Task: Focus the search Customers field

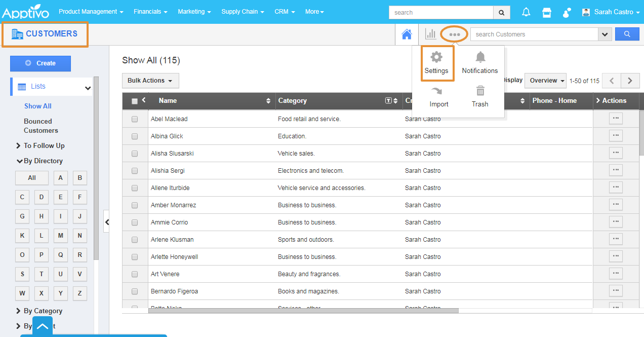Action: tap(534, 34)
